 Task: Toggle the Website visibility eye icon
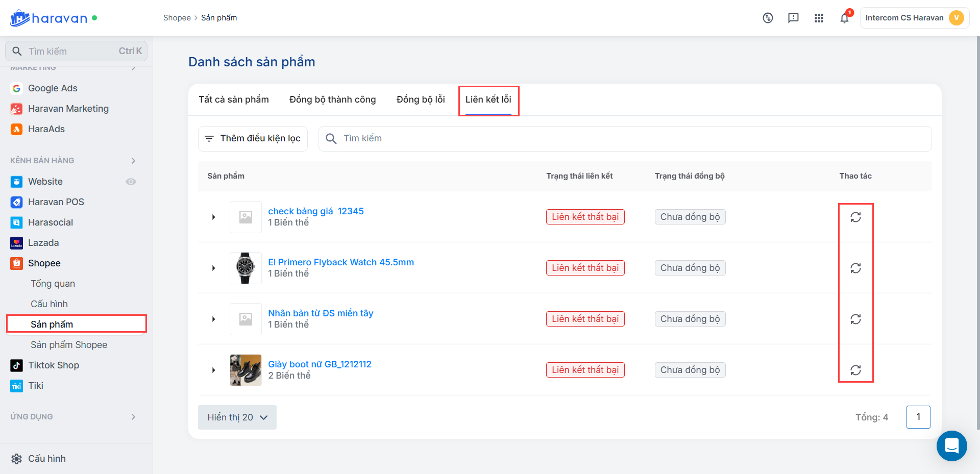click(131, 182)
